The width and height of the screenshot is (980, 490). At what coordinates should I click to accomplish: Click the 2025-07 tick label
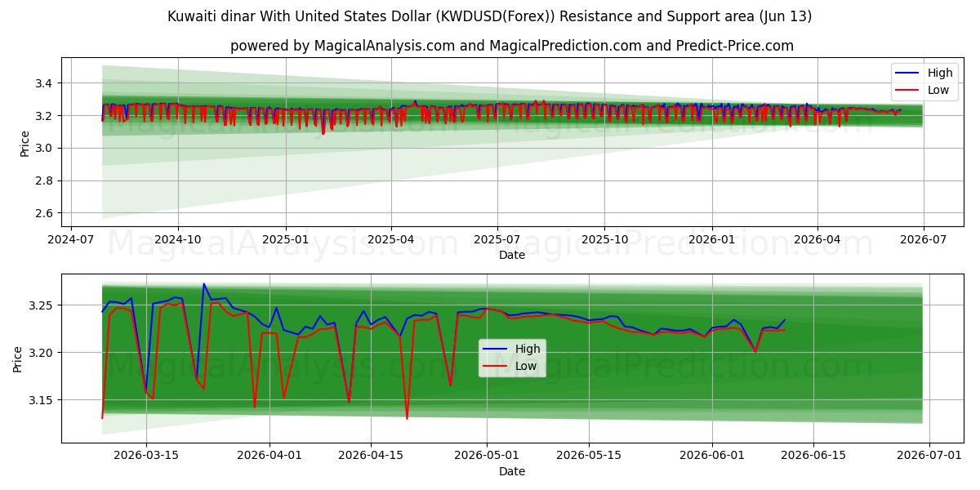tap(497, 241)
